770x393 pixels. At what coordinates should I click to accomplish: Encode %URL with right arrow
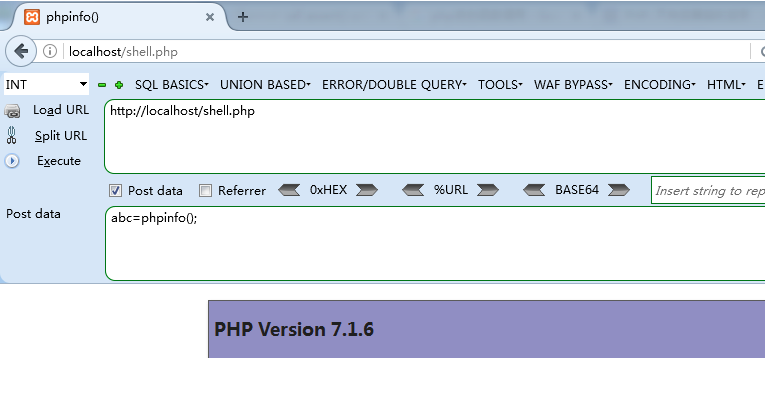pyautogui.click(x=488, y=190)
